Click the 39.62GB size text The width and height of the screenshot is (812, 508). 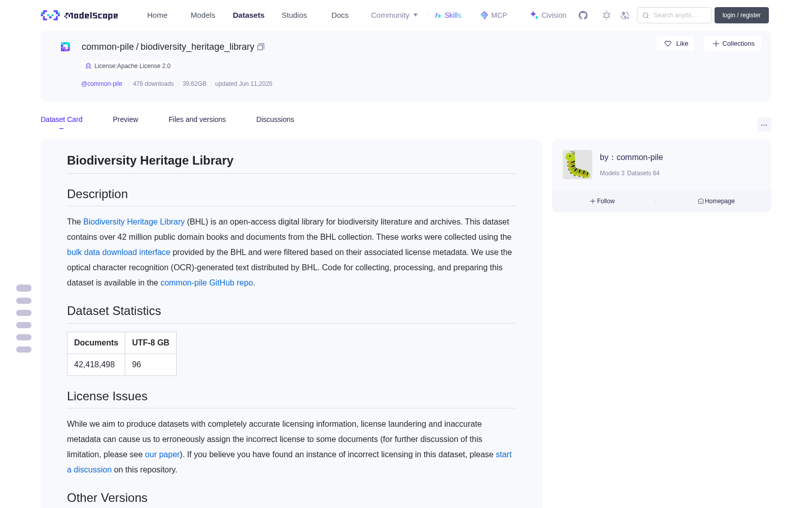click(194, 84)
